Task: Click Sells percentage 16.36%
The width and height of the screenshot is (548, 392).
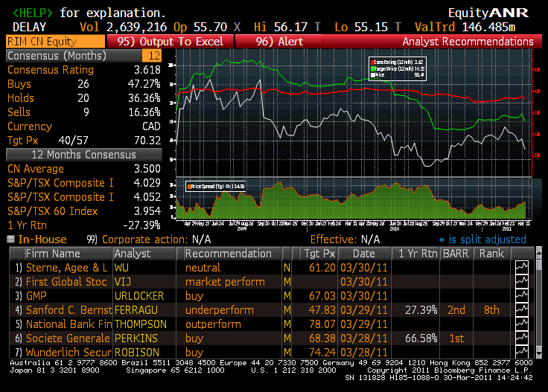Action: pos(144,112)
